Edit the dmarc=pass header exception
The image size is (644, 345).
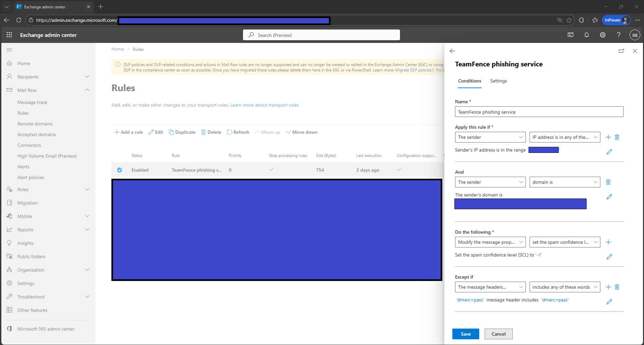pos(609,302)
